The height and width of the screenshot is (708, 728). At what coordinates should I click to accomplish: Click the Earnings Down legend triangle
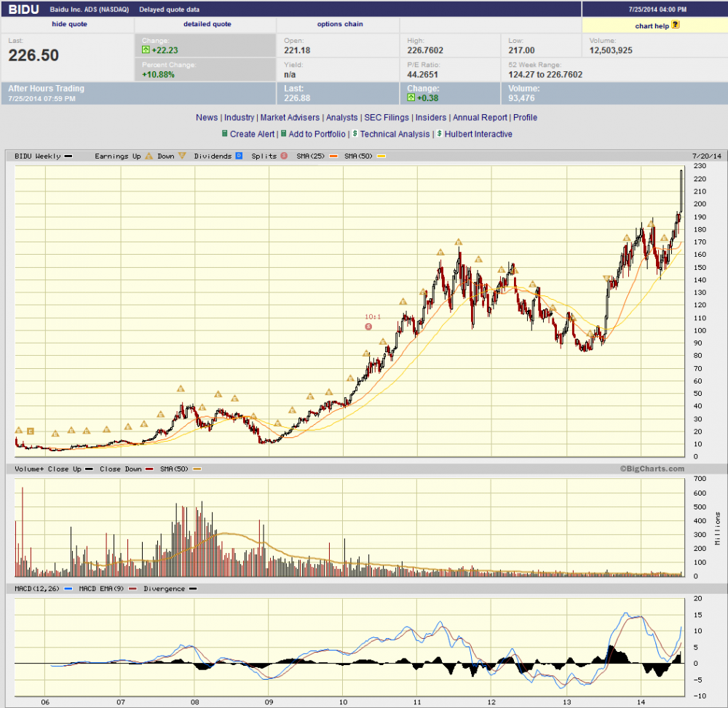tap(182, 156)
